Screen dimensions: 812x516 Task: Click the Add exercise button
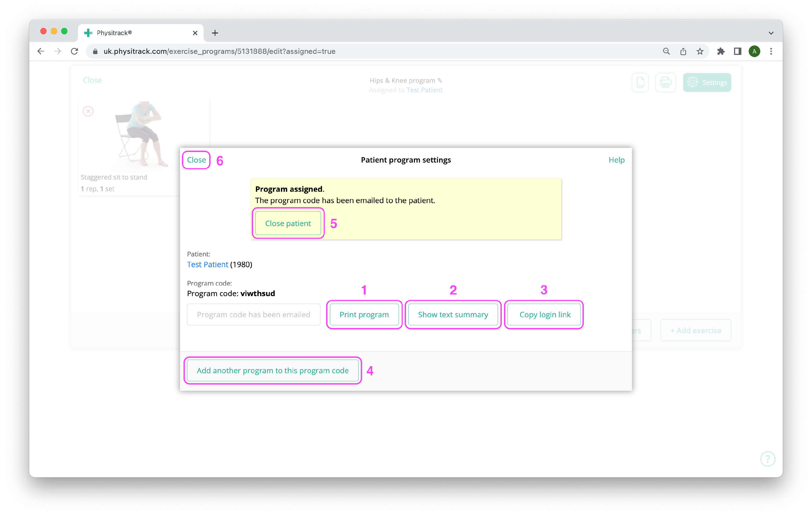coord(696,330)
